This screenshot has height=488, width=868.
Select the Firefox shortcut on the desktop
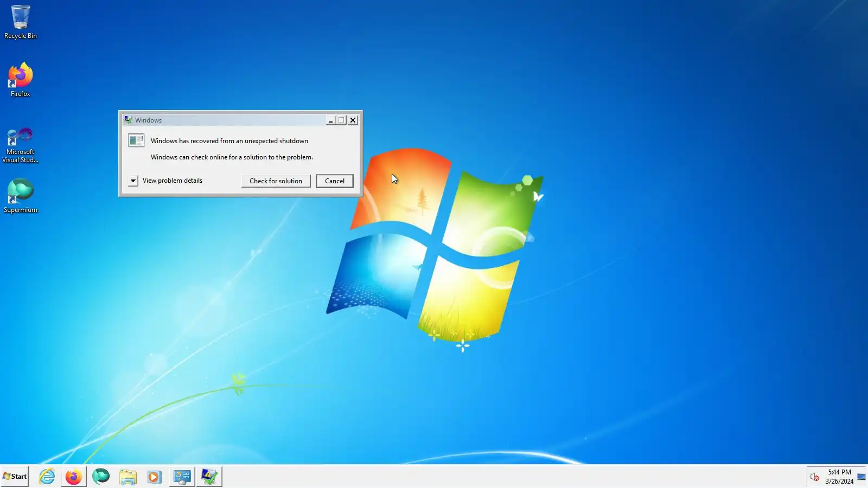click(x=21, y=80)
